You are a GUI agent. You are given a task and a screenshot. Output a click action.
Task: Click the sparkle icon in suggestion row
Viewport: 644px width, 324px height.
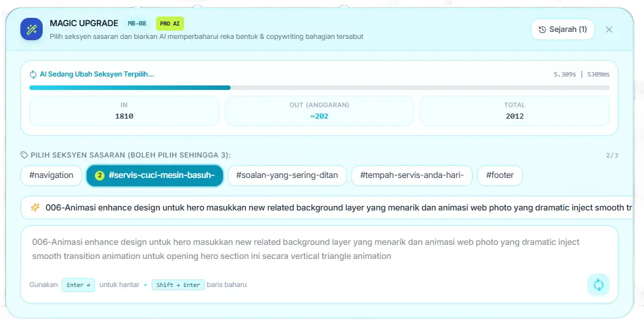pos(35,208)
